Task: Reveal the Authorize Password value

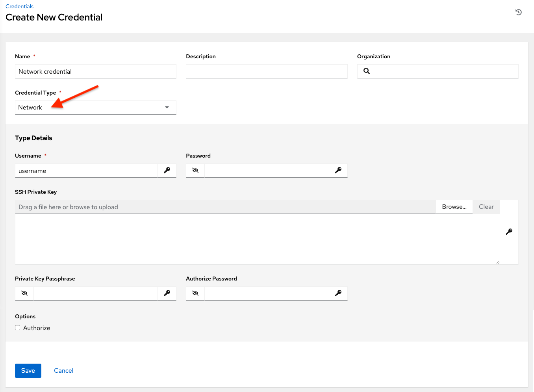Action: 195,293
